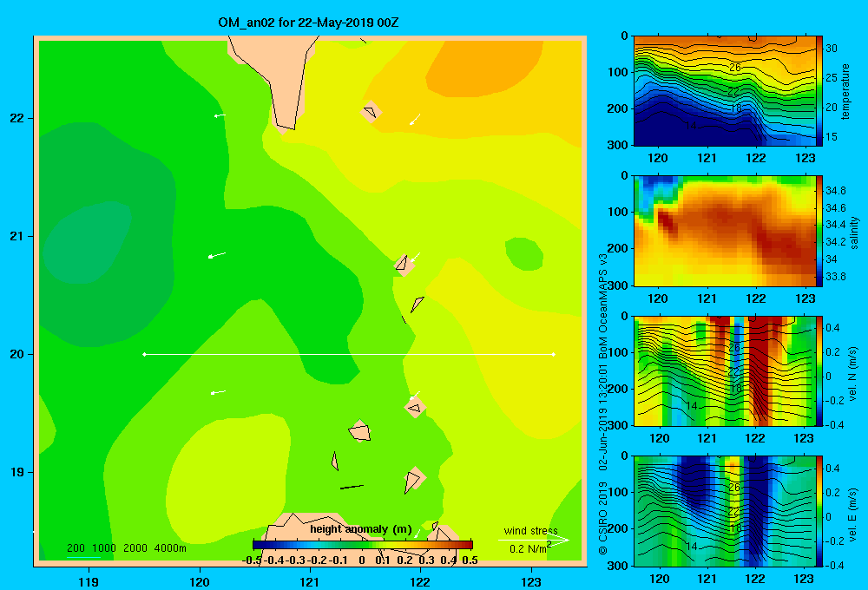
Task: Click longitude label "123" under the main map
Action: 531,582
